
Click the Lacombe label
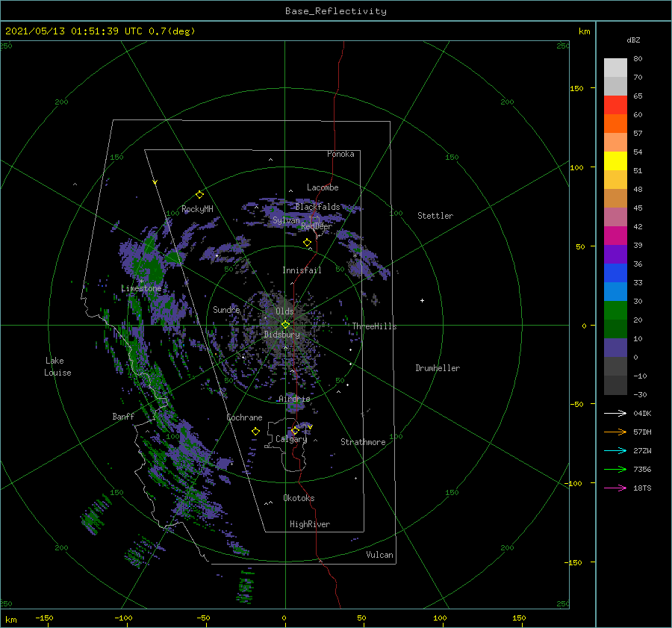(323, 187)
